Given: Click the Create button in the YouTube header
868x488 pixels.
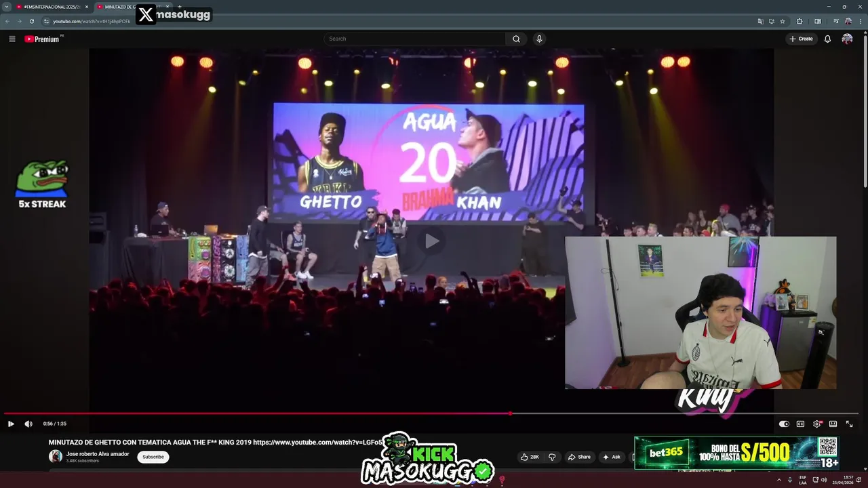Looking at the screenshot, I should pos(801,39).
